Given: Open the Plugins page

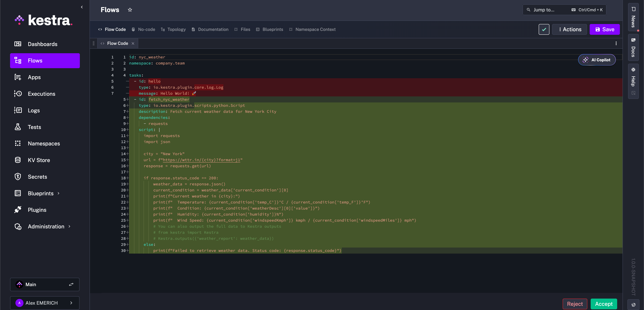Looking at the screenshot, I should coord(37,210).
